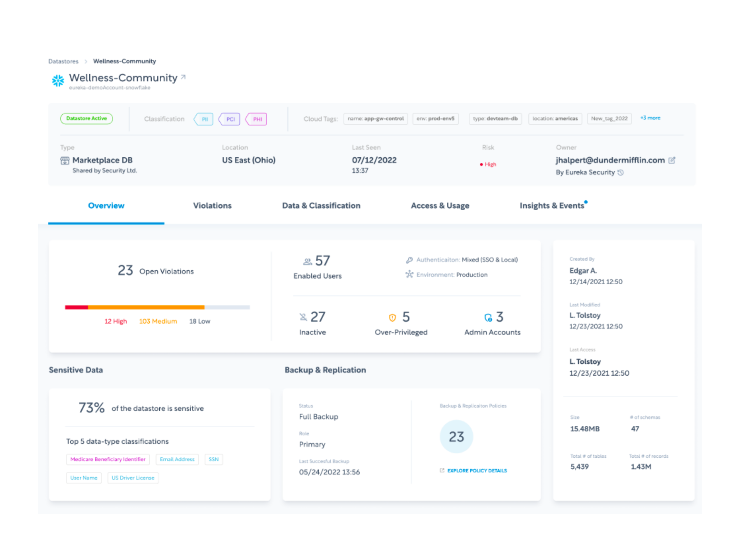Open the external link arrow beside Wellness-Community
This screenshot has width=747, height=560.
pos(183,77)
